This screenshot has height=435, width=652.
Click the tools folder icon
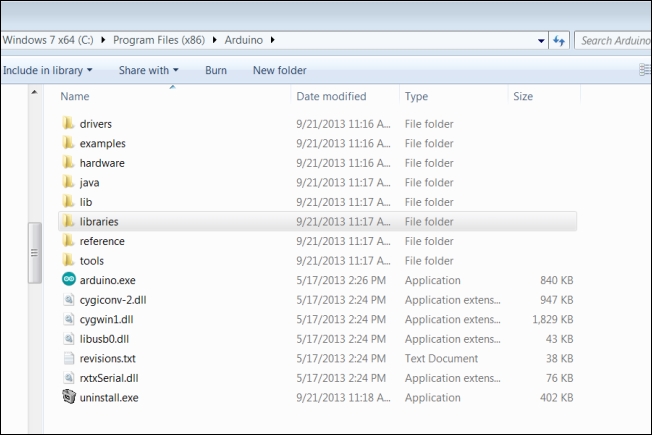[68, 260]
